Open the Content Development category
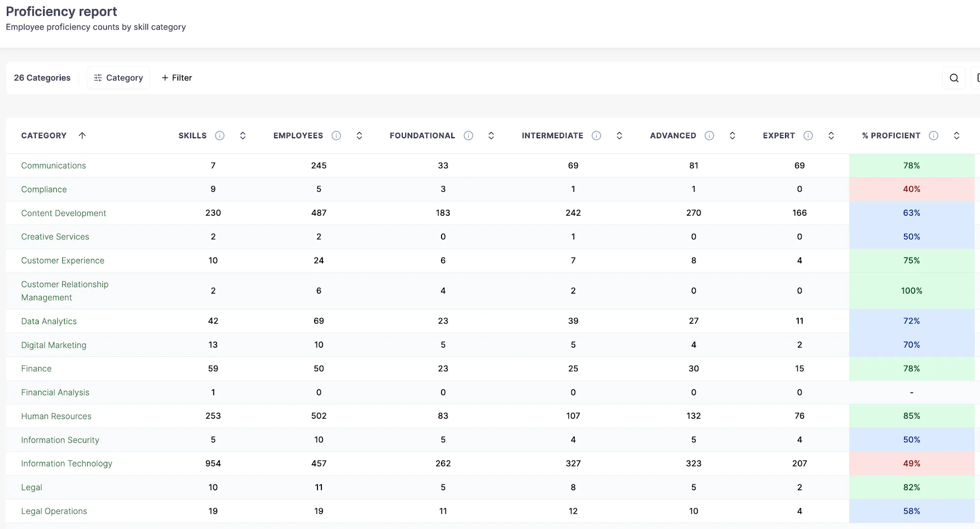980x529 pixels. [63, 213]
